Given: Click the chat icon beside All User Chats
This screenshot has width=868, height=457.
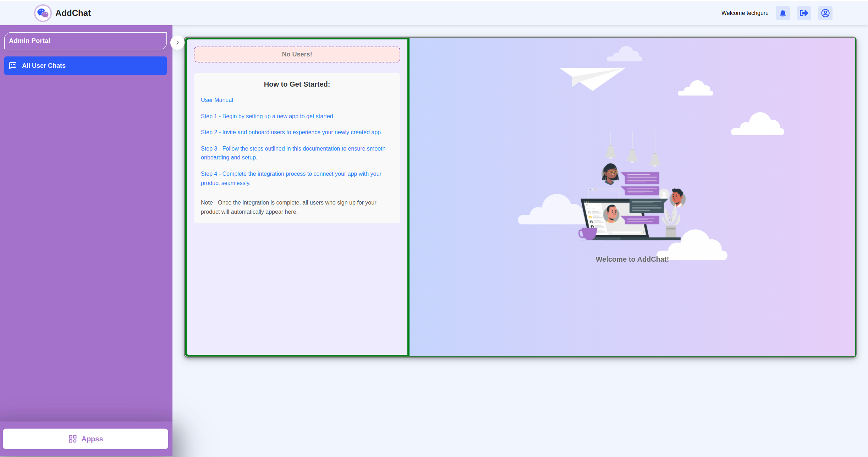Looking at the screenshot, I should pos(13,66).
